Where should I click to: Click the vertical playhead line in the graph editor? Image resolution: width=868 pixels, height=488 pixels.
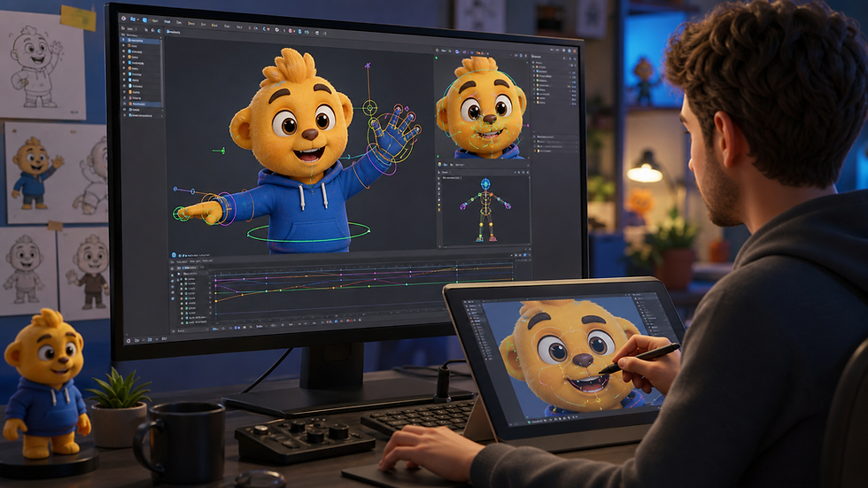tap(457, 272)
